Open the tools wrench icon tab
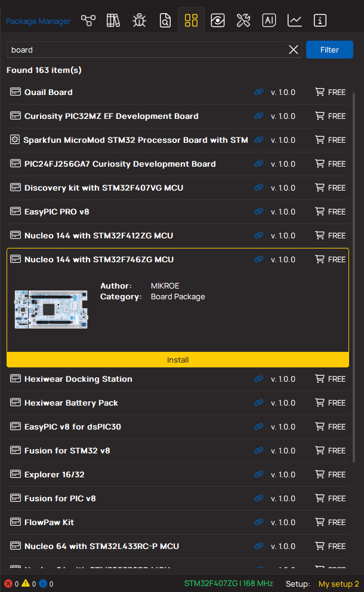Viewport: 364px width, 592px height. tap(243, 21)
